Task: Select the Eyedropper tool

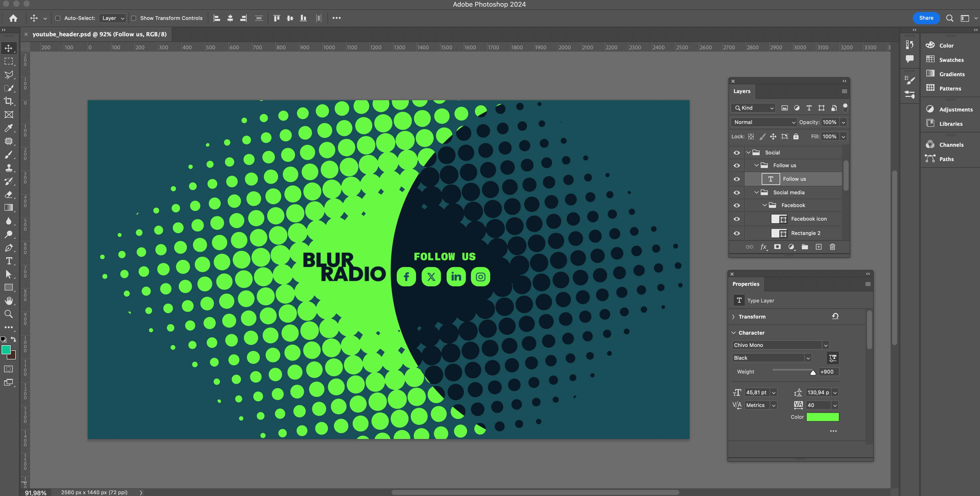Action: (x=8, y=128)
